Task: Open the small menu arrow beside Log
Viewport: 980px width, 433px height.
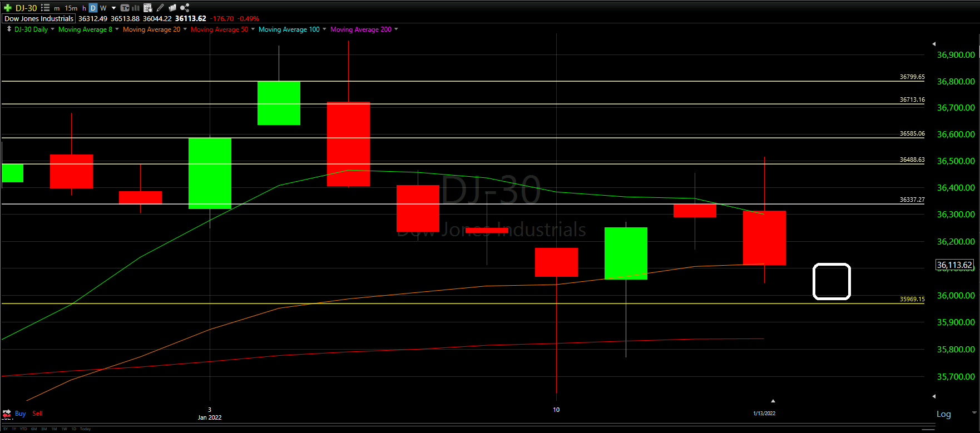Action: pyautogui.click(x=974, y=412)
